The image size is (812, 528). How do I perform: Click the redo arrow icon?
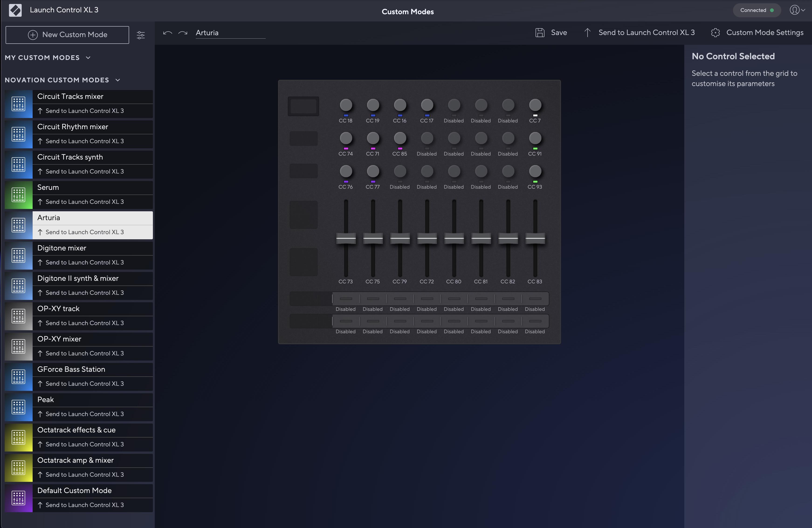point(183,33)
